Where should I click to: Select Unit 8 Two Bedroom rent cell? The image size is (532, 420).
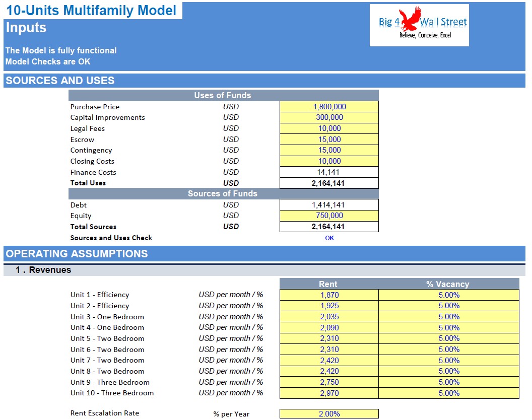pos(329,371)
